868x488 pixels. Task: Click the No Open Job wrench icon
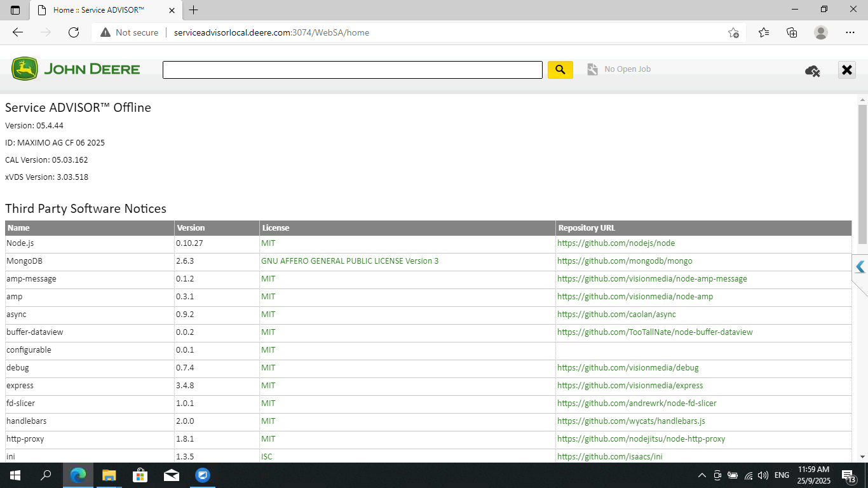point(593,69)
